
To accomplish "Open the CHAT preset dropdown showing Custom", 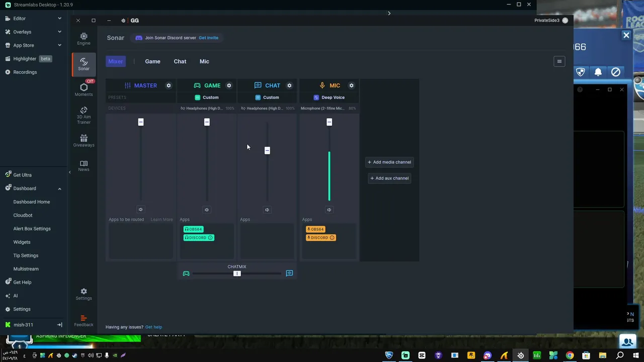I will click(x=267, y=98).
